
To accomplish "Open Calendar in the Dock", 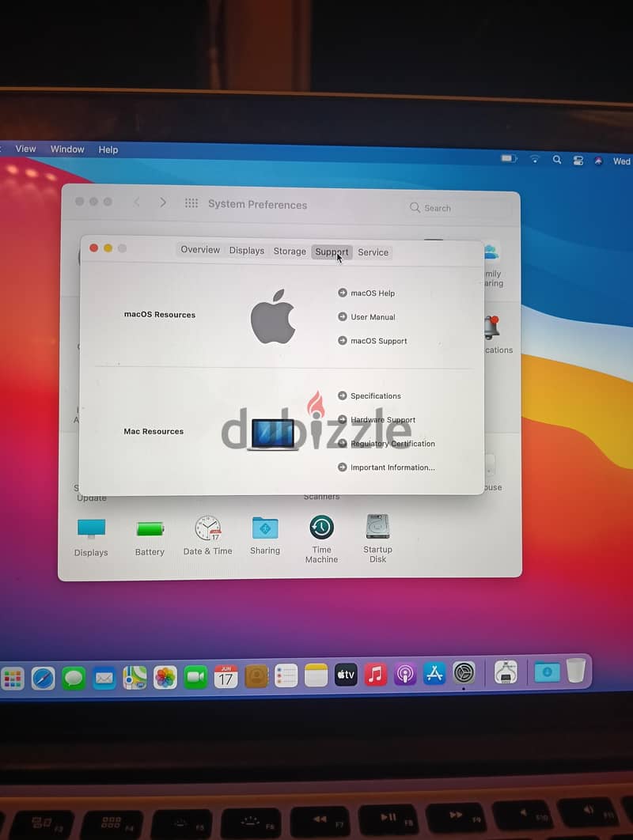I will (226, 677).
